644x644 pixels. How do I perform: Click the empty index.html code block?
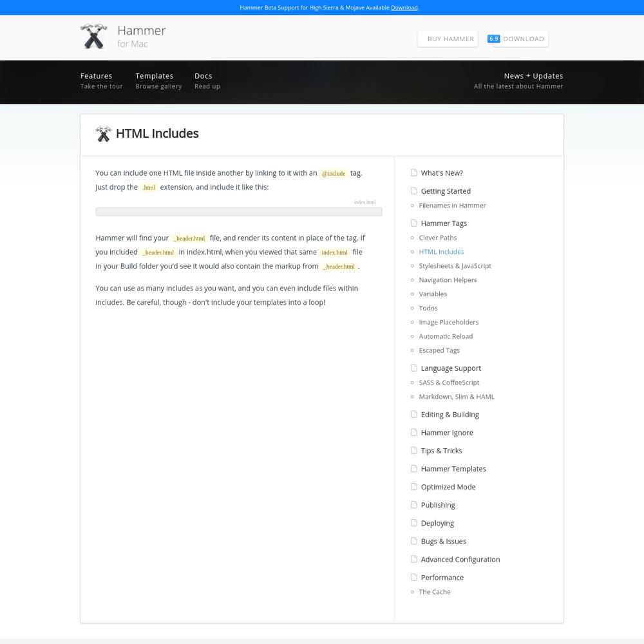click(x=239, y=211)
